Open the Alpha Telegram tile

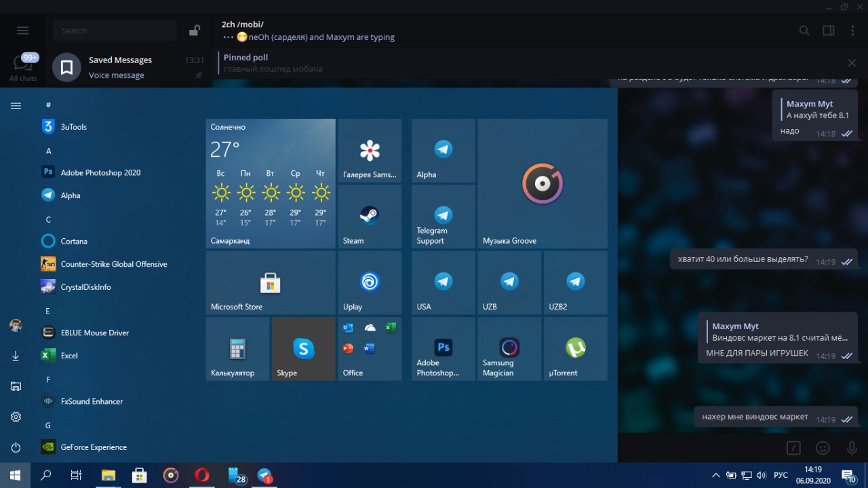click(x=443, y=151)
